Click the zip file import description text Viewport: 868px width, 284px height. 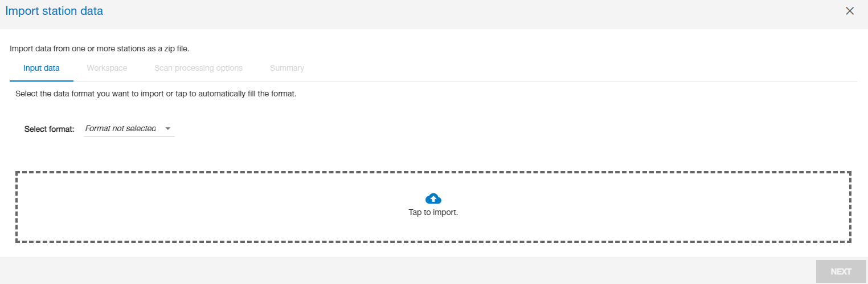100,48
